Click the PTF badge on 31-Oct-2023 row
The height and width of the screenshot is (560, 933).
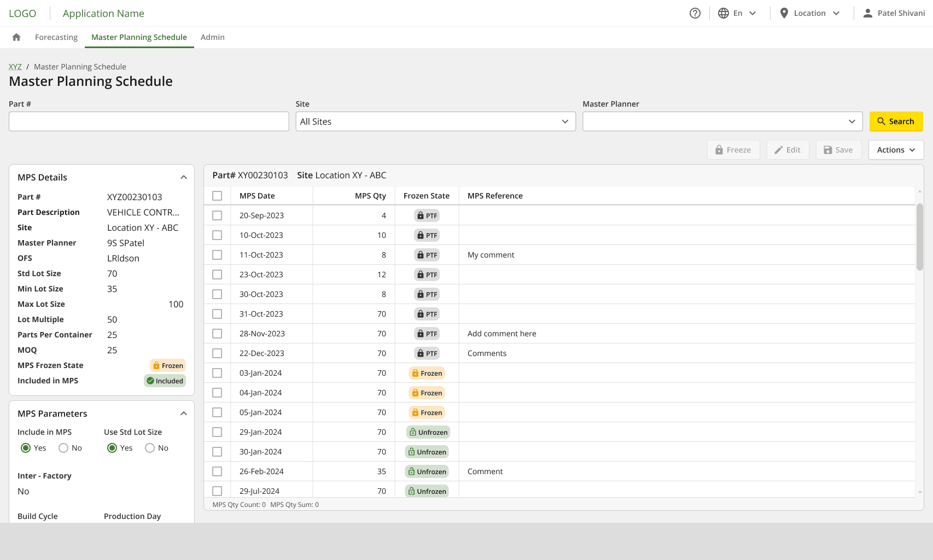click(427, 314)
